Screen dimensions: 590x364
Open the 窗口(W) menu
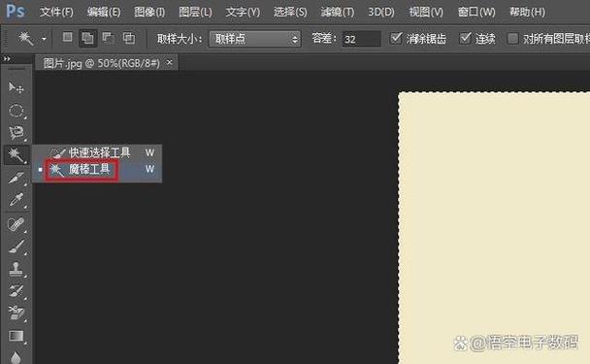click(x=476, y=12)
